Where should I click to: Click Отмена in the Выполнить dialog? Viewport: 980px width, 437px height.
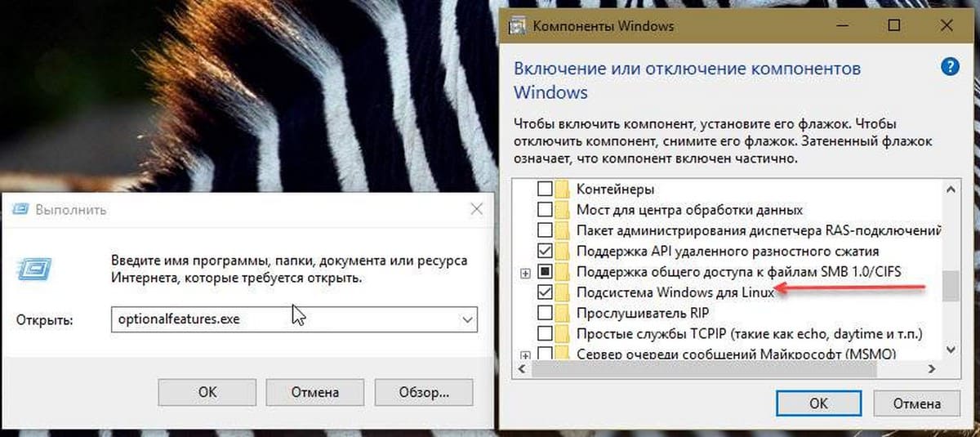[315, 392]
